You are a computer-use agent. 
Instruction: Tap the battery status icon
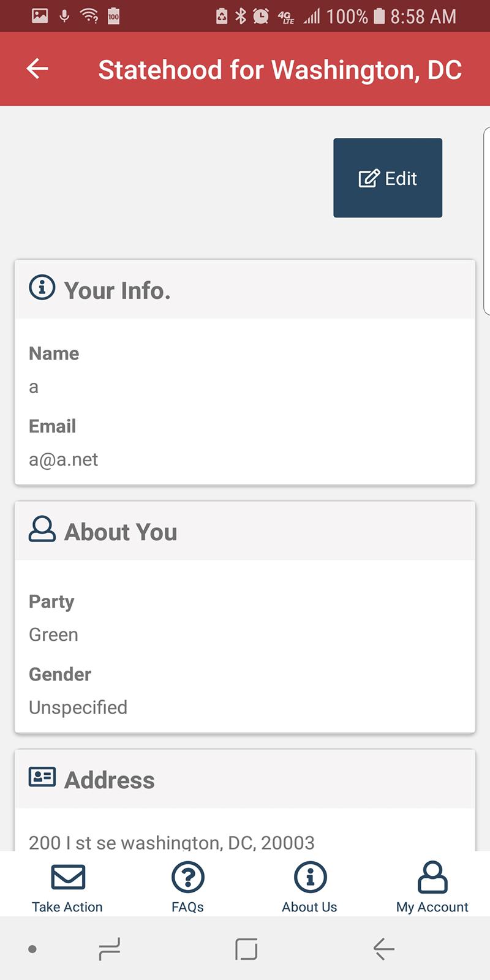[379, 16]
